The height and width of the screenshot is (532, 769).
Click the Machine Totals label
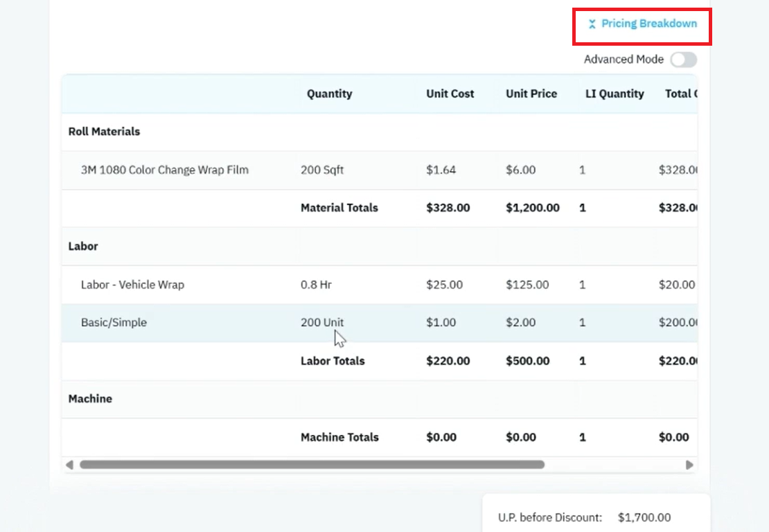pyautogui.click(x=339, y=437)
